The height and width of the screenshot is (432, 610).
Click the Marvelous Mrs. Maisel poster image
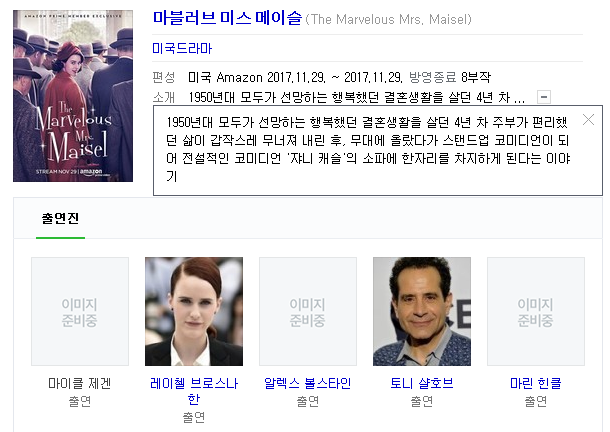point(73,96)
